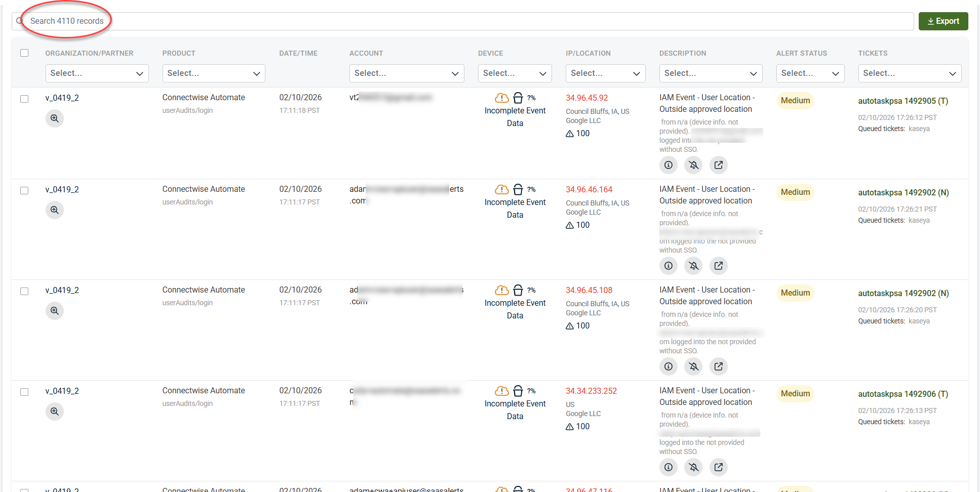Mute alert with bell-slash icon in first row
This screenshot has width=980, height=492.
click(x=693, y=165)
